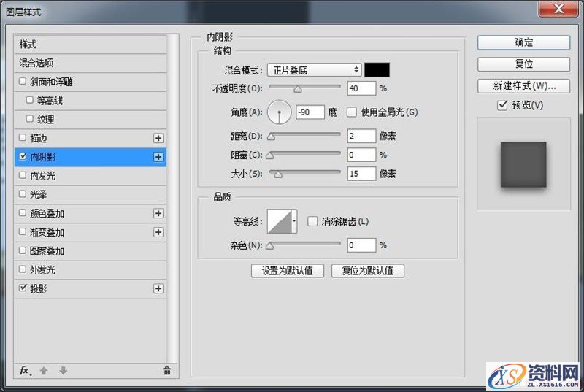Click the styles list scrollbar
584x392 pixels.
tap(172, 198)
